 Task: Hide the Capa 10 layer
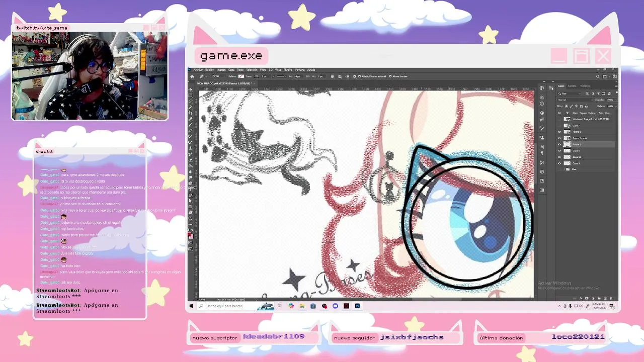pos(559,157)
